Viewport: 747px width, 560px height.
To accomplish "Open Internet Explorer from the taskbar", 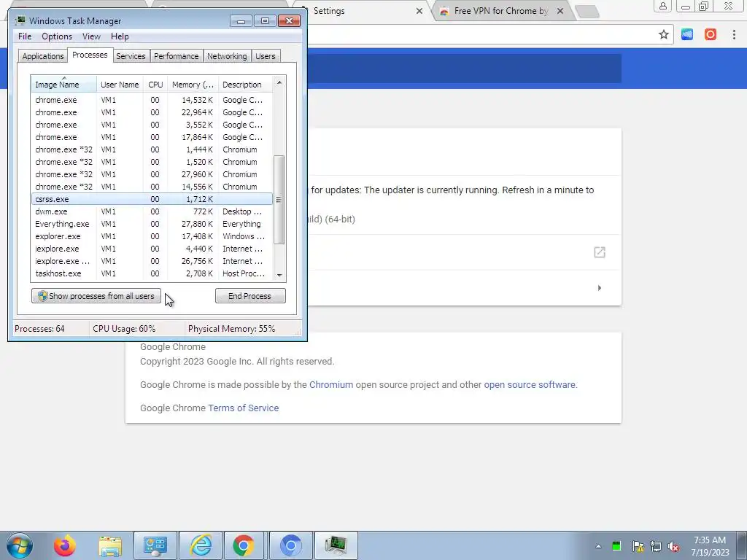I will coord(201,545).
